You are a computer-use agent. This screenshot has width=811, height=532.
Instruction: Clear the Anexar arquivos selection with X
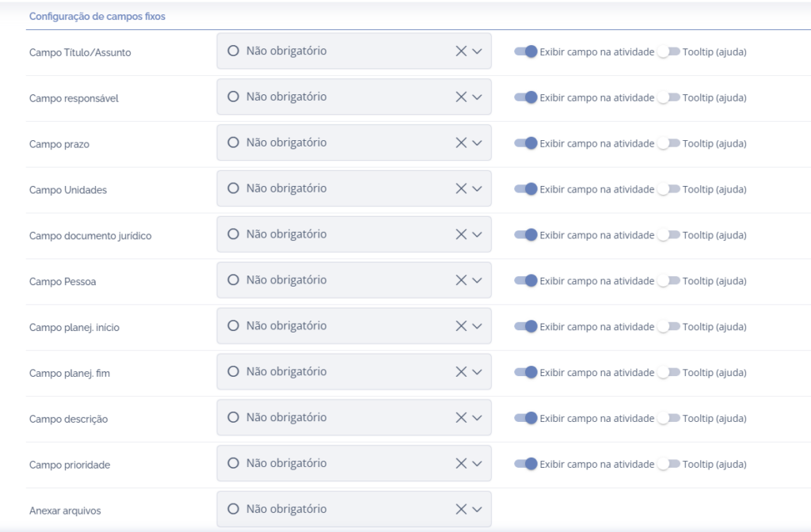461,510
